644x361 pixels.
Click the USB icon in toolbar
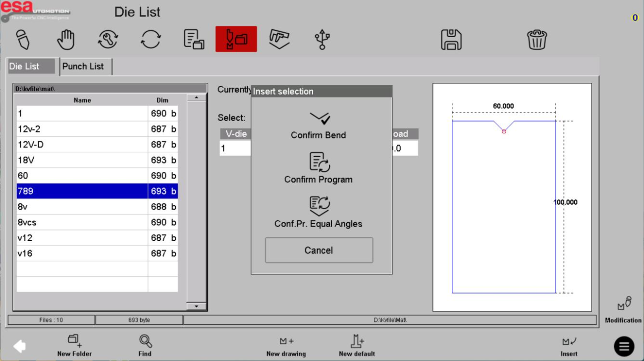click(322, 39)
